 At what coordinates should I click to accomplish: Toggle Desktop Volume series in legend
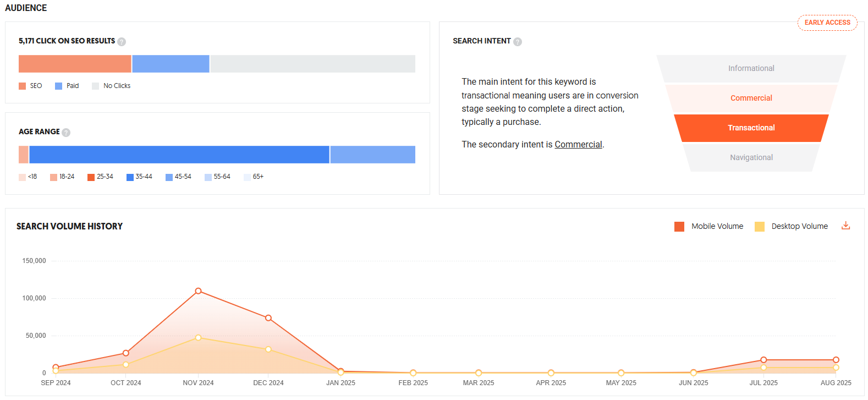point(792,226)
